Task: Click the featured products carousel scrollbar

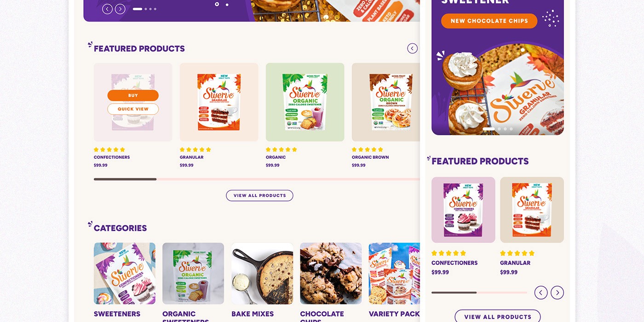Action: click(257, 179)
